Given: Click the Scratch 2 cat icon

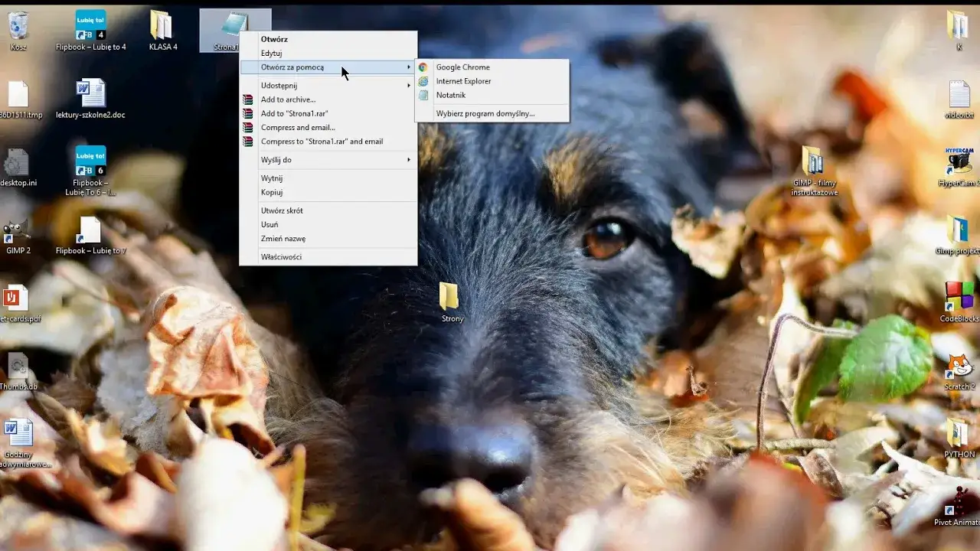Looking at the screenshot, I should point(959,364).
